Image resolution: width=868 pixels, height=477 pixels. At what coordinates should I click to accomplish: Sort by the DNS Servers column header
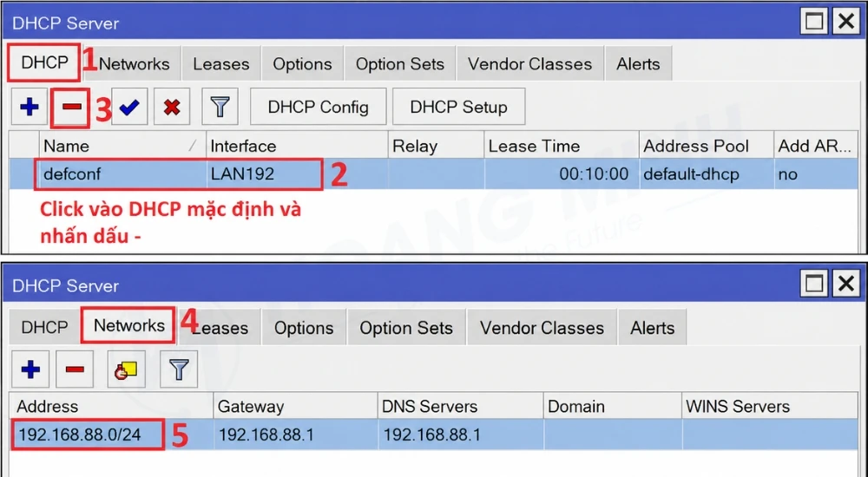[460, 406]
